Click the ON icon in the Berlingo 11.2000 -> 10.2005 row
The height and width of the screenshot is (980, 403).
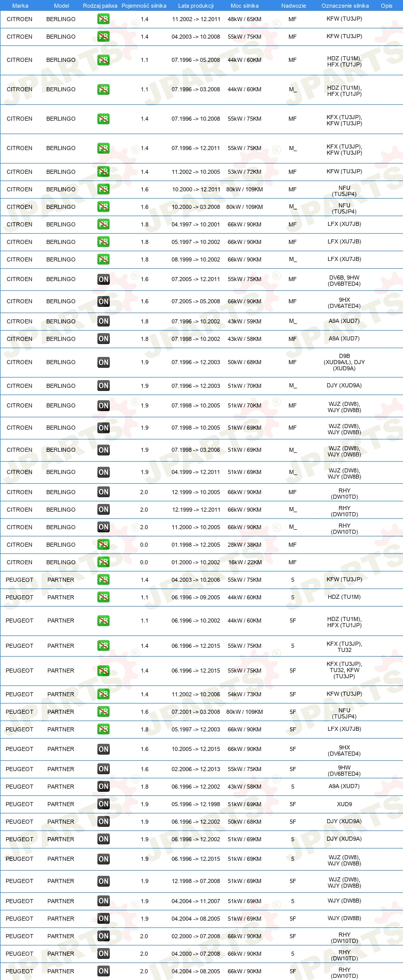(x=104, y=527)
